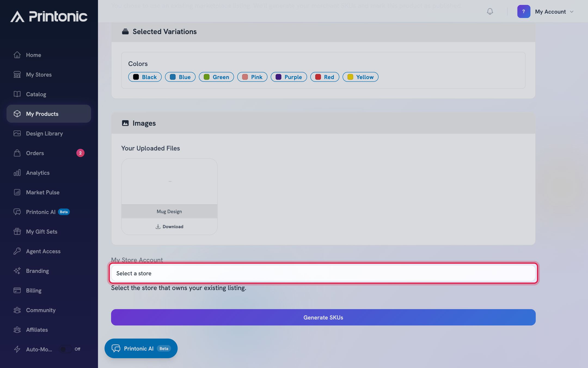This screenshot has width=588, height=368.
Task: Open My Stores page
Action: click(49, 74)
